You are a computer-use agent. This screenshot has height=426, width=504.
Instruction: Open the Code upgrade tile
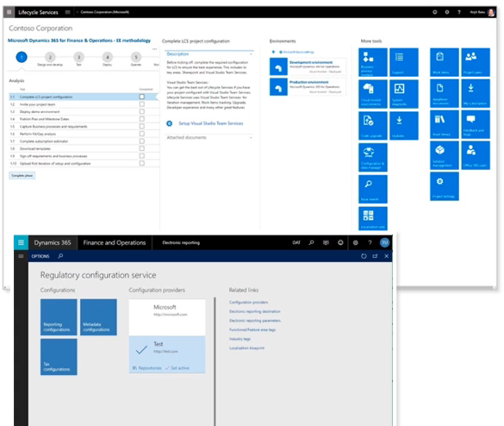tap(373, 126)
